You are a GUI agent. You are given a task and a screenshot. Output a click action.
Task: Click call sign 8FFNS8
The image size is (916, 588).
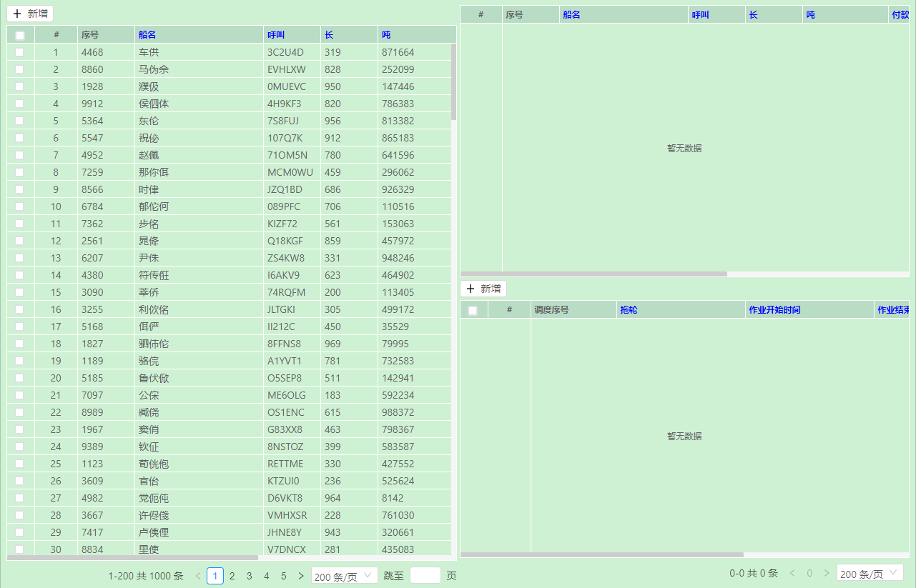click(285, 344)
